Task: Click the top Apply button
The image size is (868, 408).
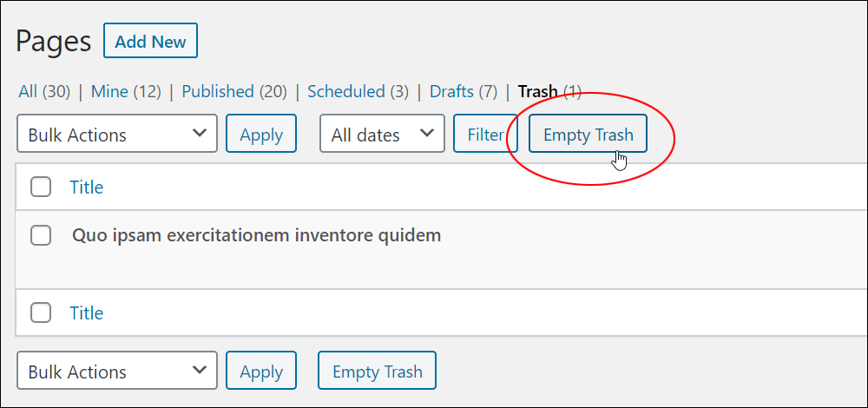Action: pyautogui.click(x=261, y=134)
